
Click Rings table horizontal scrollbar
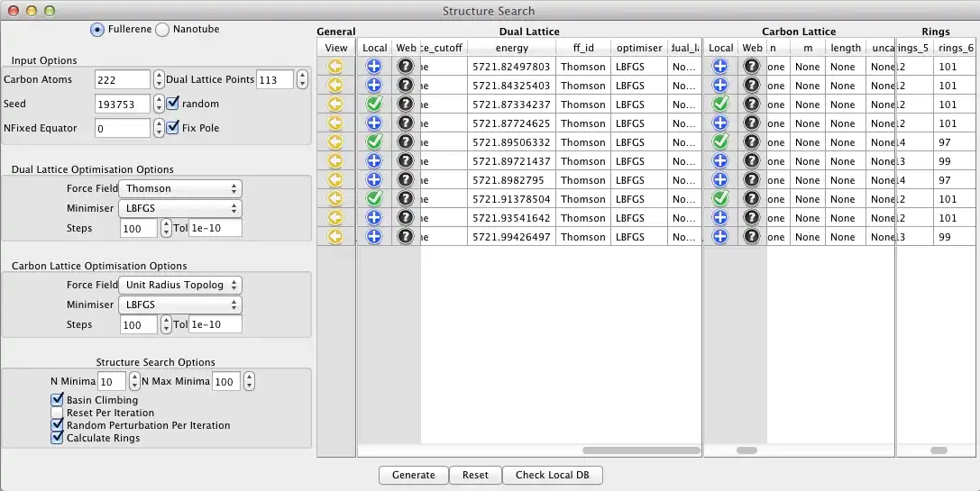pos(939,450)
